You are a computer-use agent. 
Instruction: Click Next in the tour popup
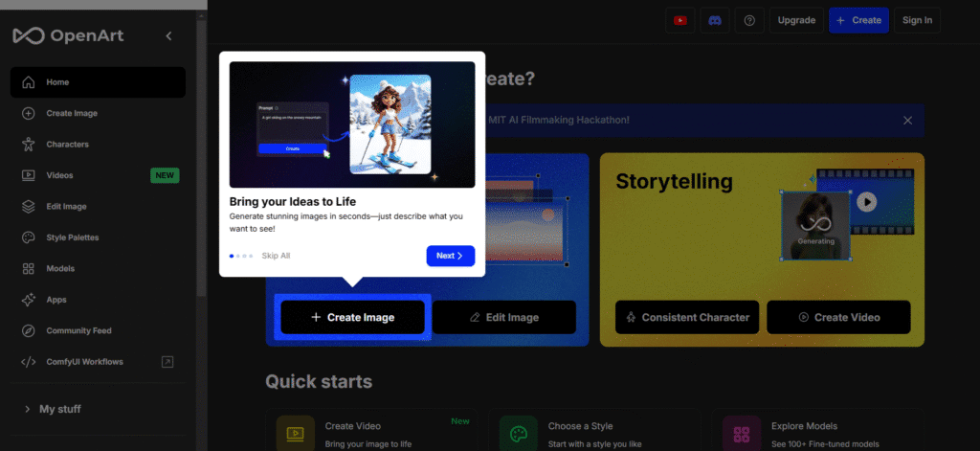pyautogui.click(x=451, y=256)
